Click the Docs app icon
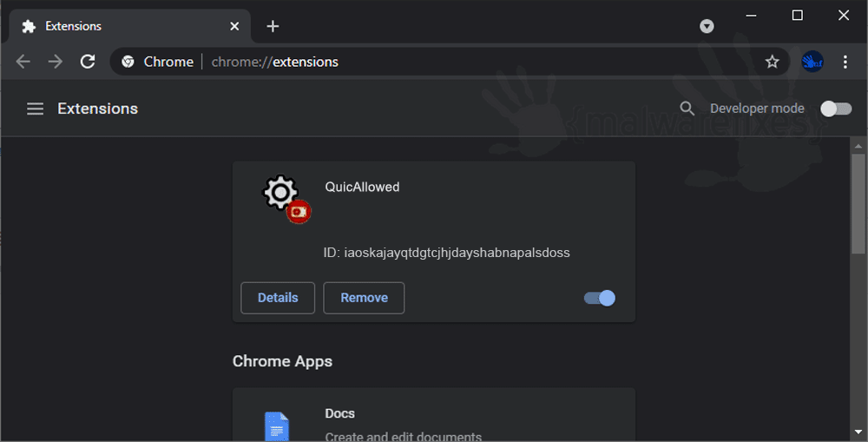The height and width of the screenshot is (442, 868). click(277, 426)
